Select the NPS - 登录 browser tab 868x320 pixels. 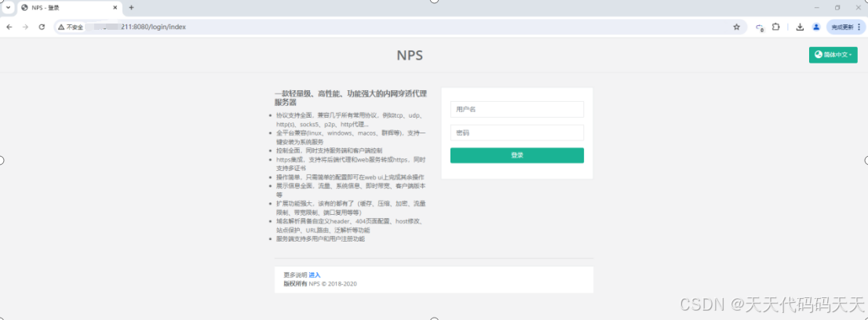tap(70, 8)
